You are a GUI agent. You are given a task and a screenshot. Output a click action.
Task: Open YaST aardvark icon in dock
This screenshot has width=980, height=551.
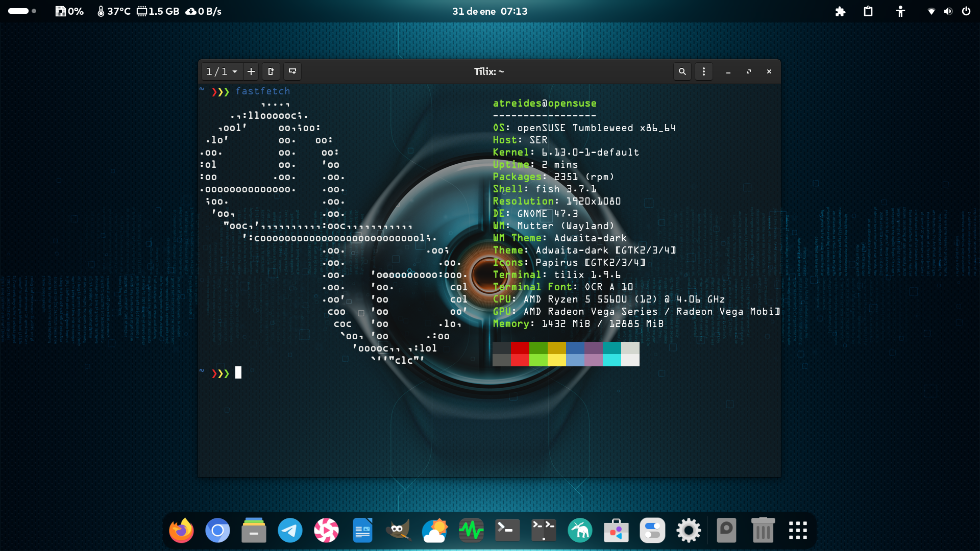point(580,531)
